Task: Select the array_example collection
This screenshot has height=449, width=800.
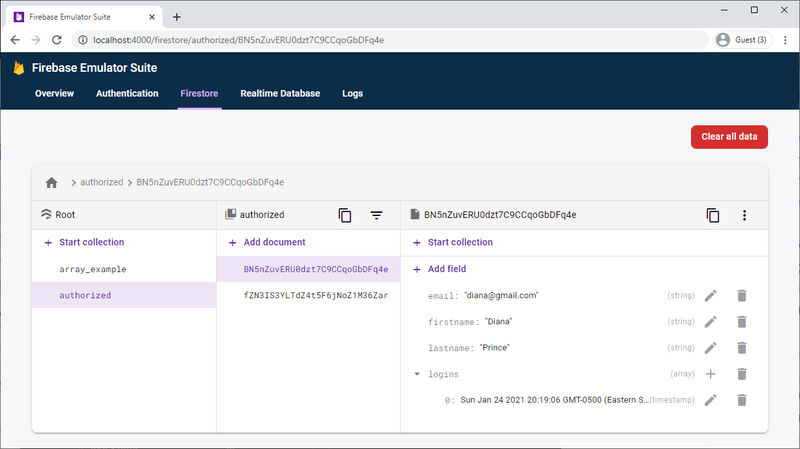Action: (x=93, y=269)
